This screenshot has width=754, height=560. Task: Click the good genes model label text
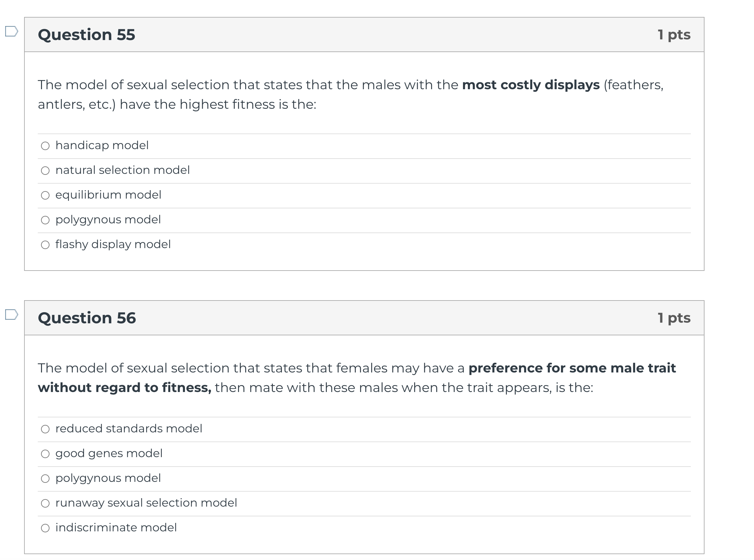pyautogui.click(x=109, y=454)
